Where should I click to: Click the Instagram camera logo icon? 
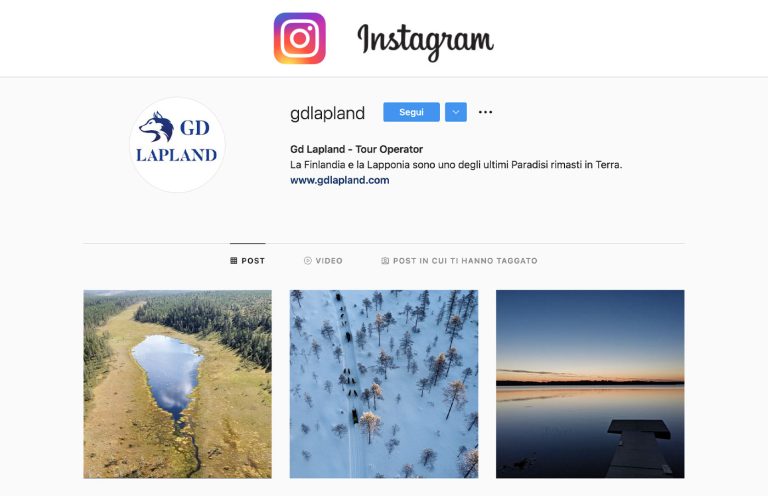(x=300, y=38)
